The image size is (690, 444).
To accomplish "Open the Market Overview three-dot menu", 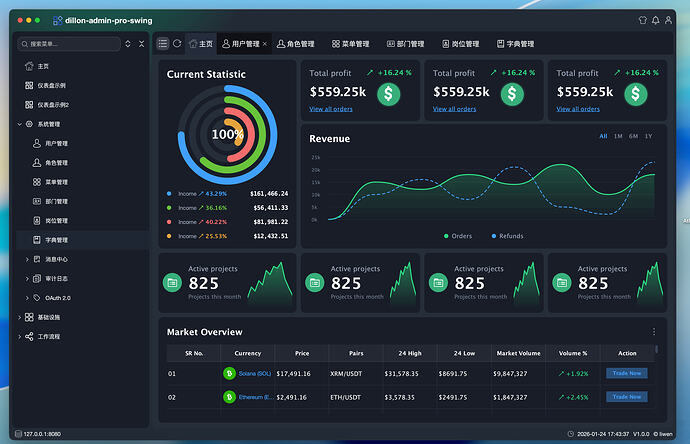I will point(654,331).
